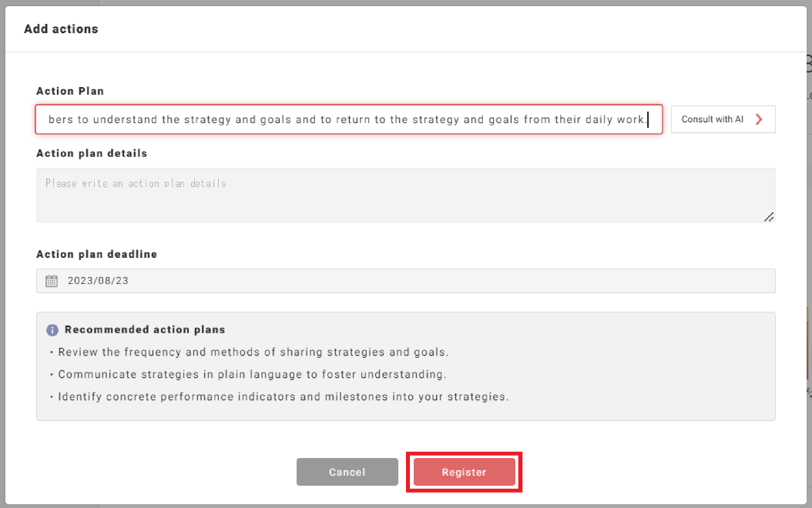The height and width of the screenshot is (508, 812).
Task: Focus the Action Plan text field
Action: point(348,119)
